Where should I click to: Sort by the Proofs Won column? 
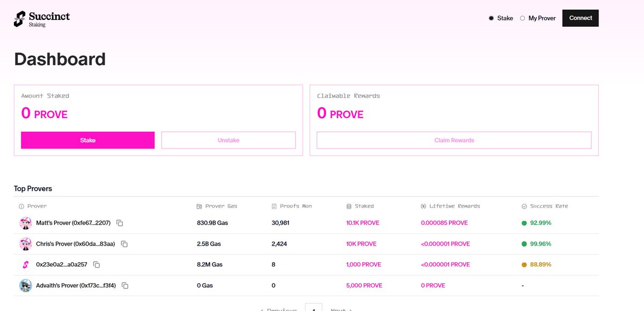point(296,206)
